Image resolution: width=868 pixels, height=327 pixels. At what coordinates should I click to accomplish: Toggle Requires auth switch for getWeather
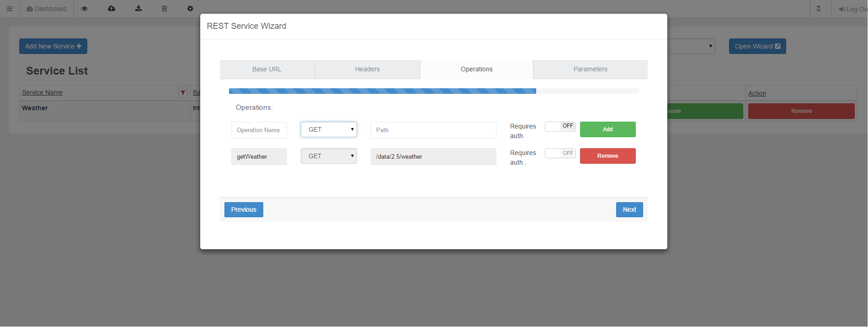tap(560, 153)
